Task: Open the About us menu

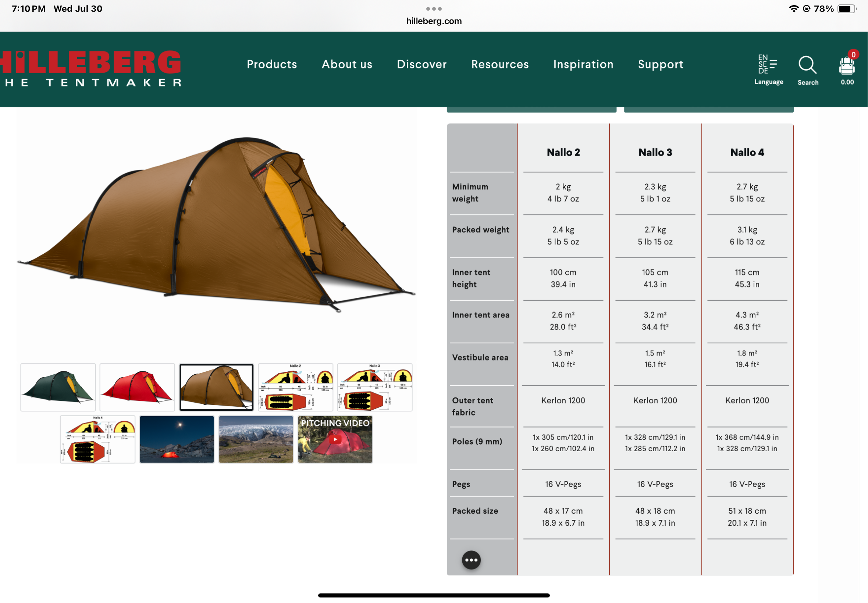Action: pyautogui.click(x=347, y=64)
